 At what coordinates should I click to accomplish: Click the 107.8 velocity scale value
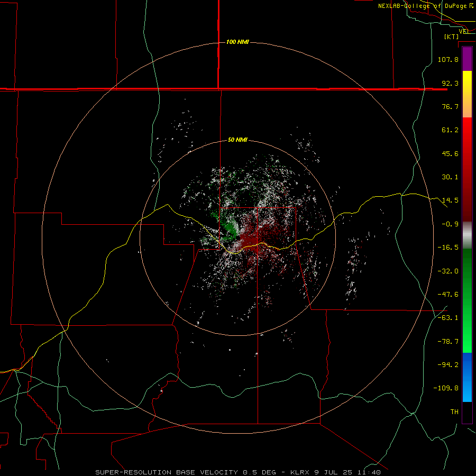(x=448, y=59)
